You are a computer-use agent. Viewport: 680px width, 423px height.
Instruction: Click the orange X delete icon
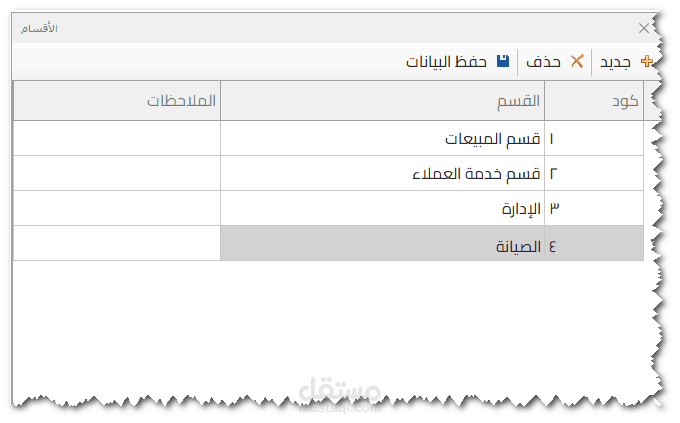click(576, 62)
